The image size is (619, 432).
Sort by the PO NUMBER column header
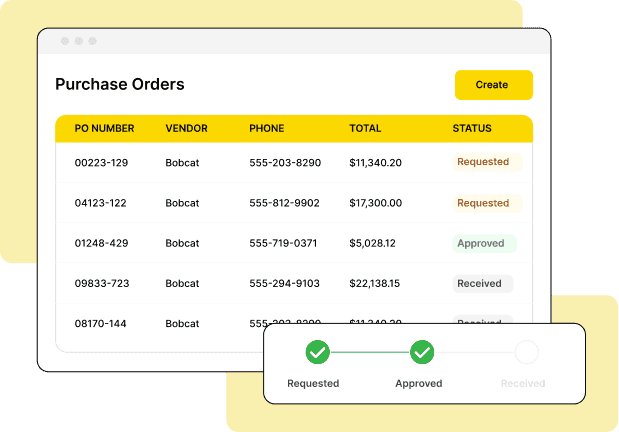104,128
